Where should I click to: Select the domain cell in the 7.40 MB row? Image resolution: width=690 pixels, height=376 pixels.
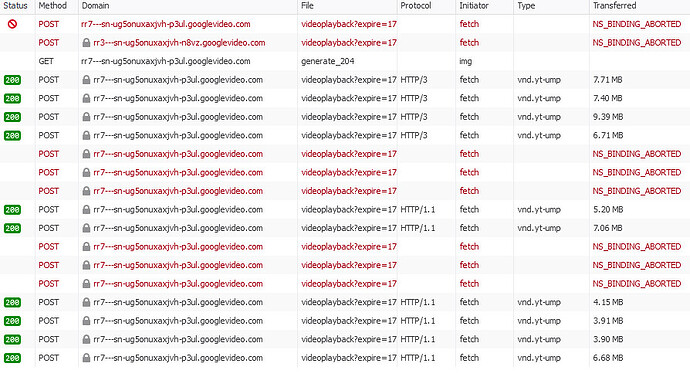coord(178,98)
